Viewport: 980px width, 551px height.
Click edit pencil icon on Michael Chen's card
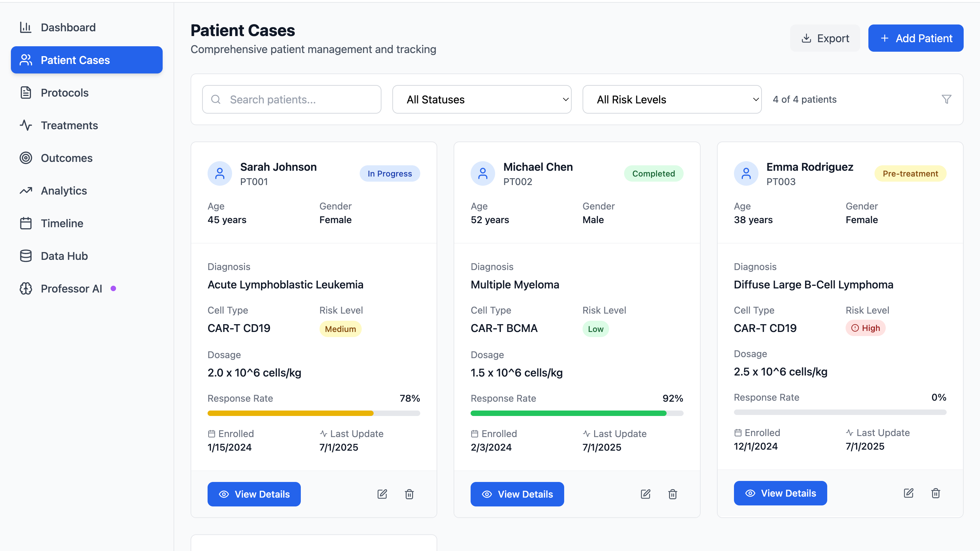[645, 494]
